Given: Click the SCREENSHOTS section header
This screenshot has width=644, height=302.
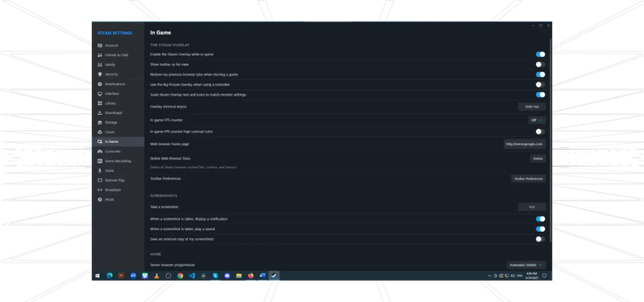Looking at the screenshot, I should [164, 196].
